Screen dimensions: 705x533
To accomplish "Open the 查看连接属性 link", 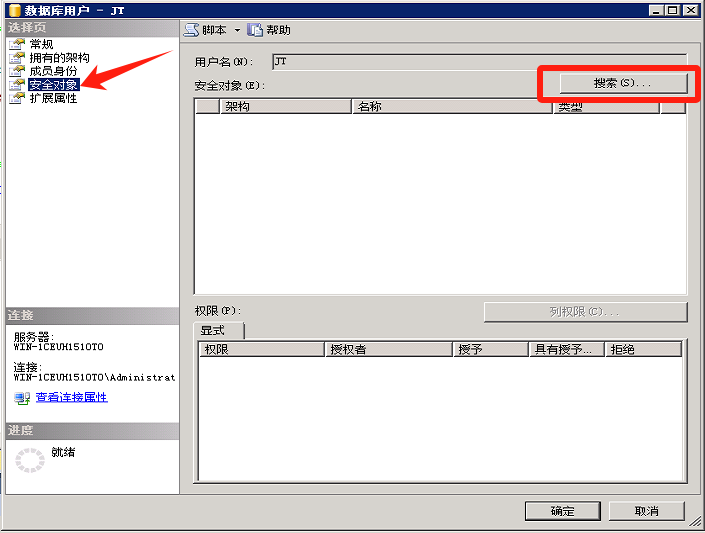I will [x=71, y=397].
